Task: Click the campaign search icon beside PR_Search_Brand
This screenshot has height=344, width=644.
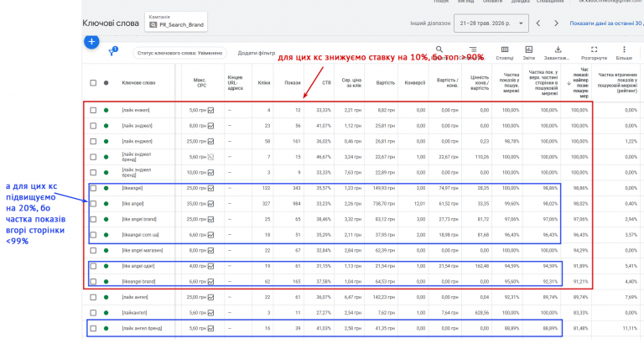Action: coord(153,24)
